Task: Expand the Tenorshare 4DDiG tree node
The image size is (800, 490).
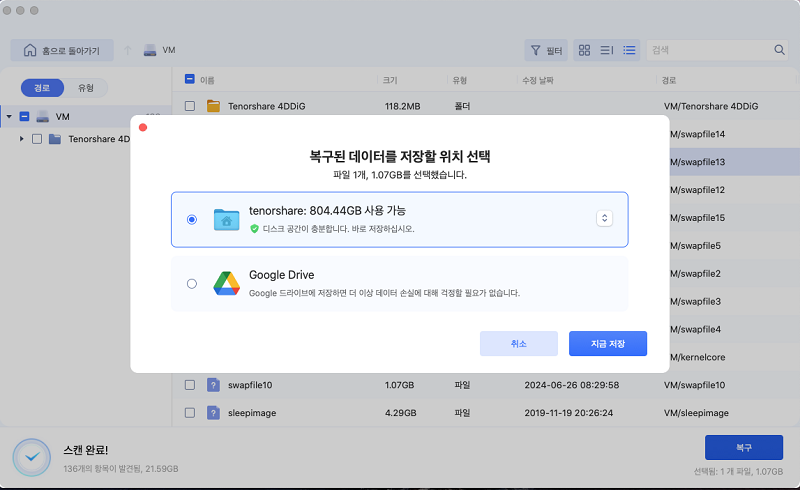Action: 22,139
